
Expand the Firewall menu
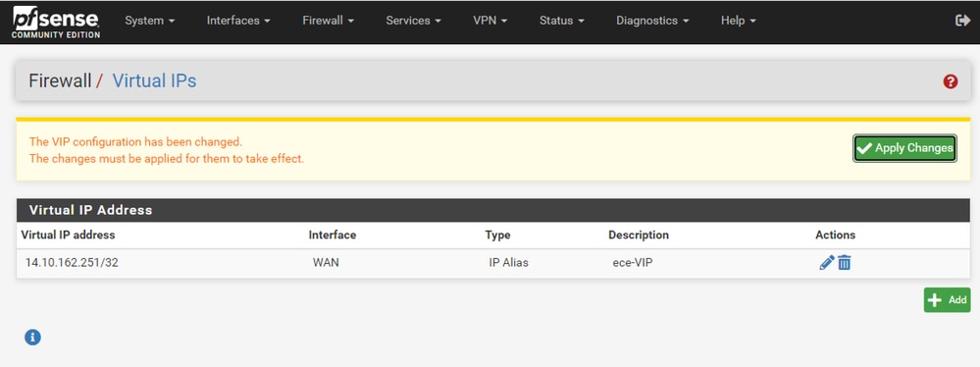coord(328,21)
